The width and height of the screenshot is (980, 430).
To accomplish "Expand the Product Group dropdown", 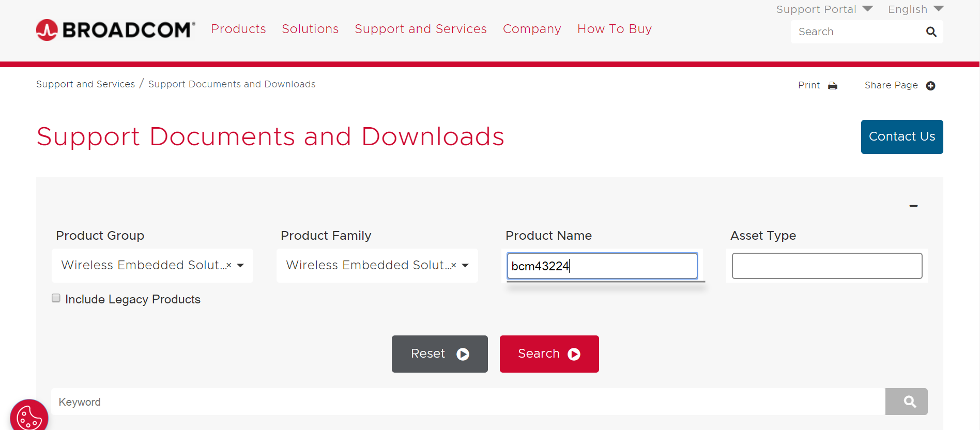I will tap(241, 266).
